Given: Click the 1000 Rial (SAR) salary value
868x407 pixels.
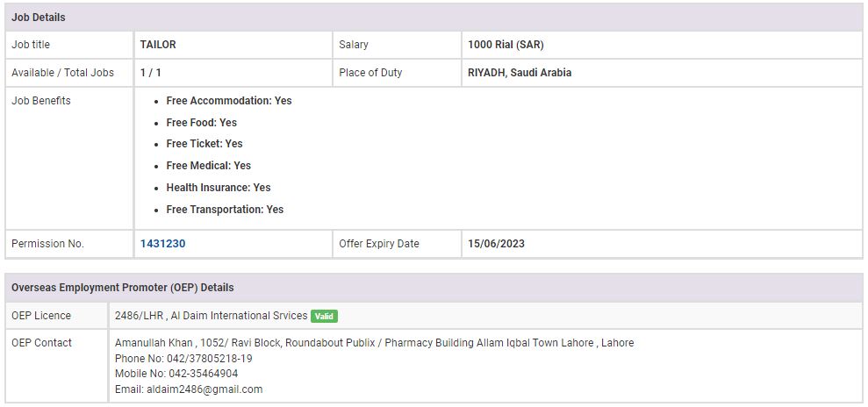Looking at the screenshot, I should click(506, 45).
